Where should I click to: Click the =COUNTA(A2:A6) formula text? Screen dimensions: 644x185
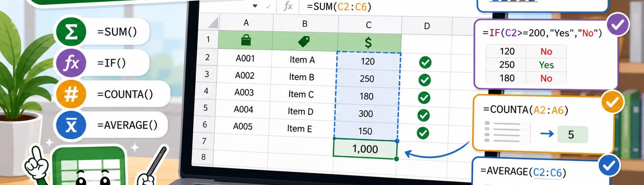[x=526, y=110]
